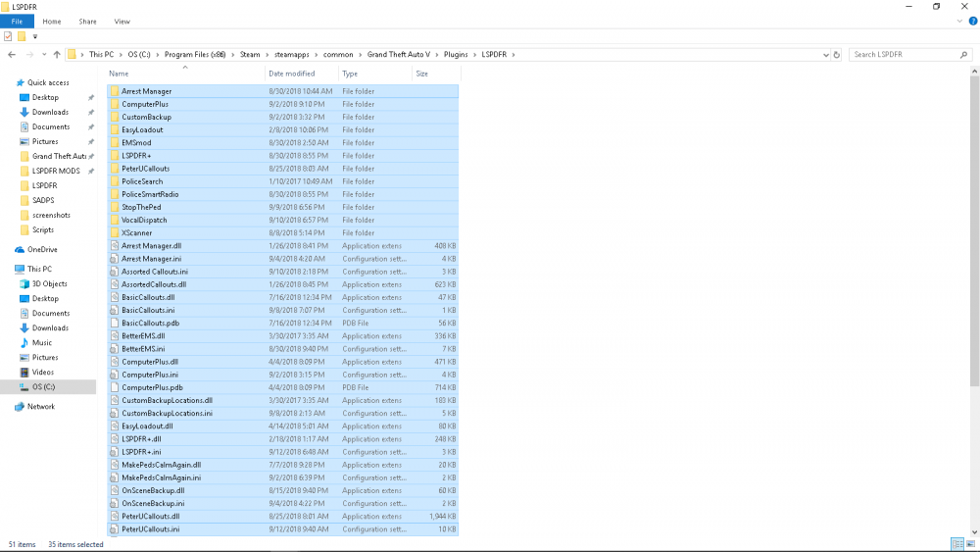Navigate to Grand Theft Auto V breadcrumb
The image size is (980, 552).
tap(399, 54)
